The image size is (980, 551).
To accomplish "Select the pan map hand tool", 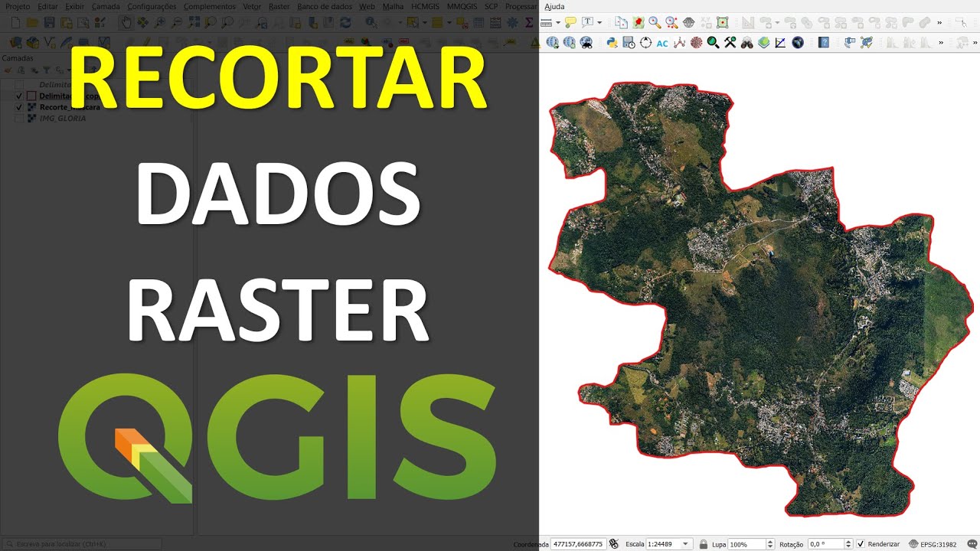I will (126, 23).
